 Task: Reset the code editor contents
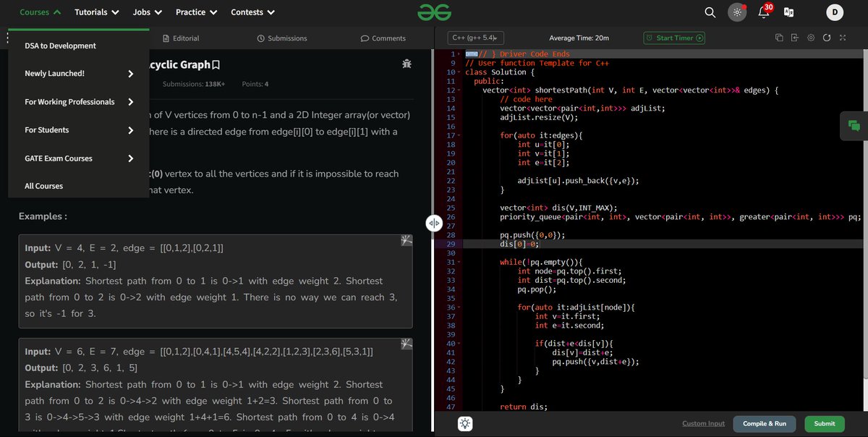tap(827, 38)
